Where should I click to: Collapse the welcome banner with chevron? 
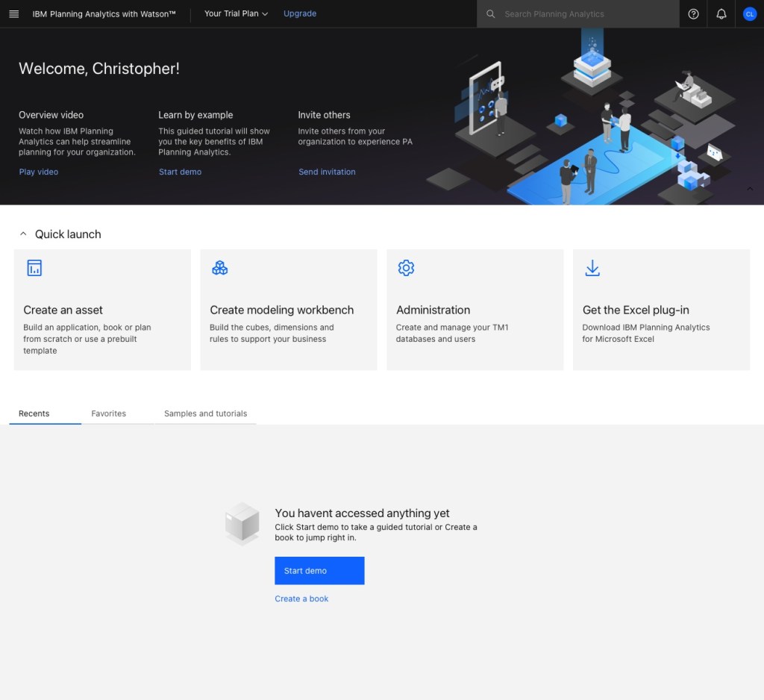[x=750, y=189]
